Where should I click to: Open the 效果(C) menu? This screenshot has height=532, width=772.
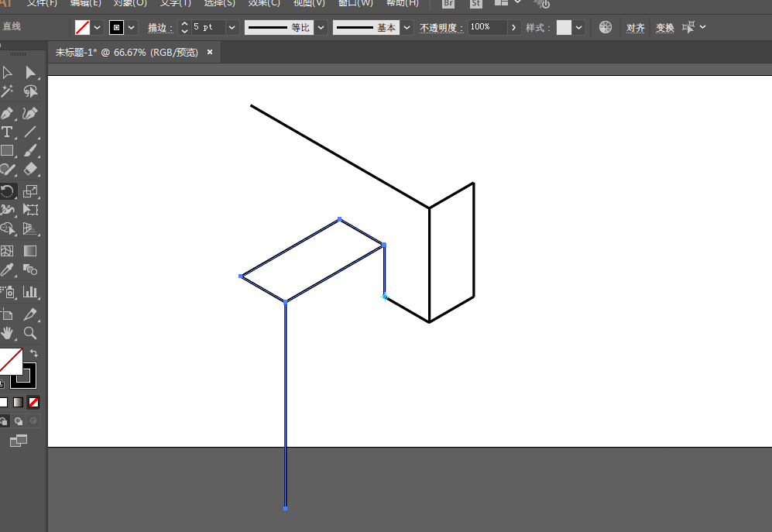tap(264, 3)
